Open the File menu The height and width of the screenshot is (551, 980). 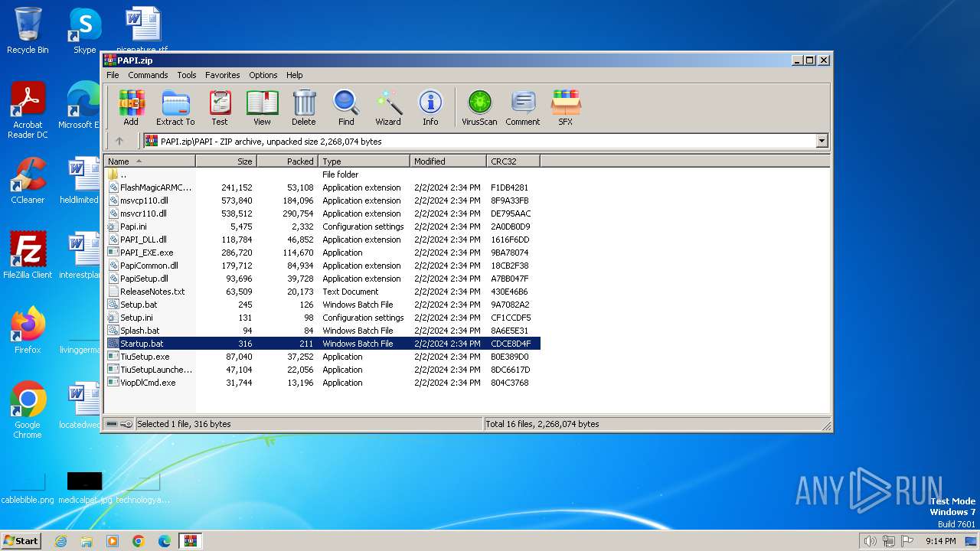pyautogui.click(x=113, y=75)
